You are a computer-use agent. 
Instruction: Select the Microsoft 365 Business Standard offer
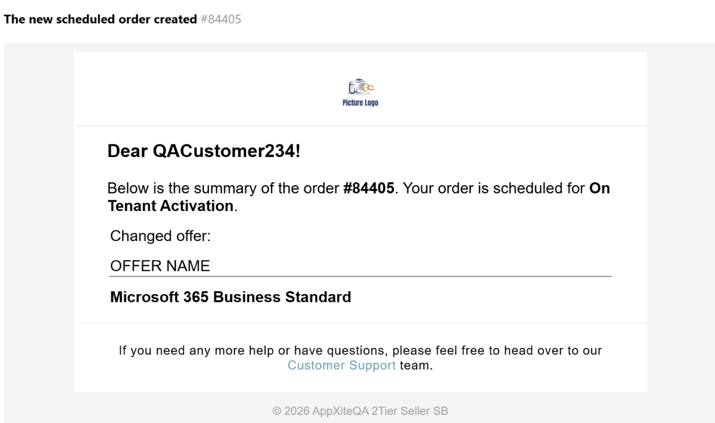(231, 297)
